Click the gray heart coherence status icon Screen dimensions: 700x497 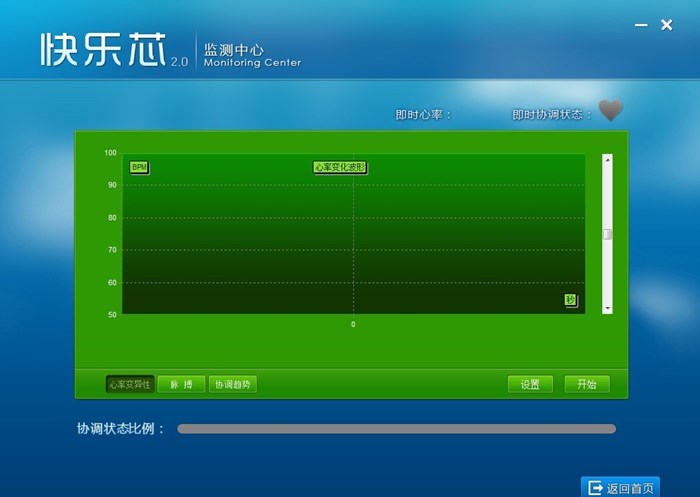(x=610, y=111)
